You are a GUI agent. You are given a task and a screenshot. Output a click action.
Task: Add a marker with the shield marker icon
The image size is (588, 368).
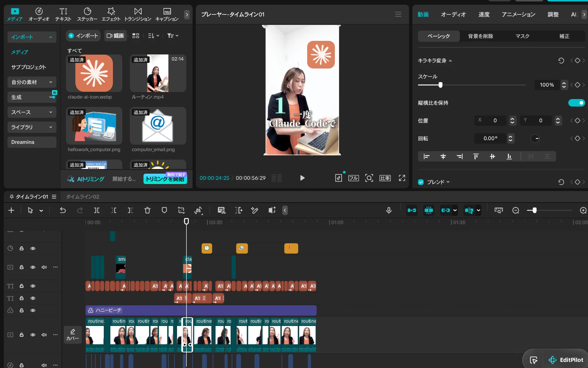164,210
